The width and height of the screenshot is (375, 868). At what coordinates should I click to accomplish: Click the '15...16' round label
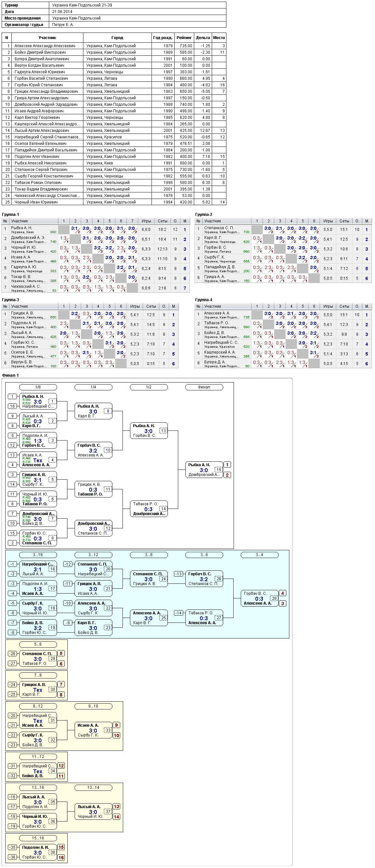tap(38, 838)
